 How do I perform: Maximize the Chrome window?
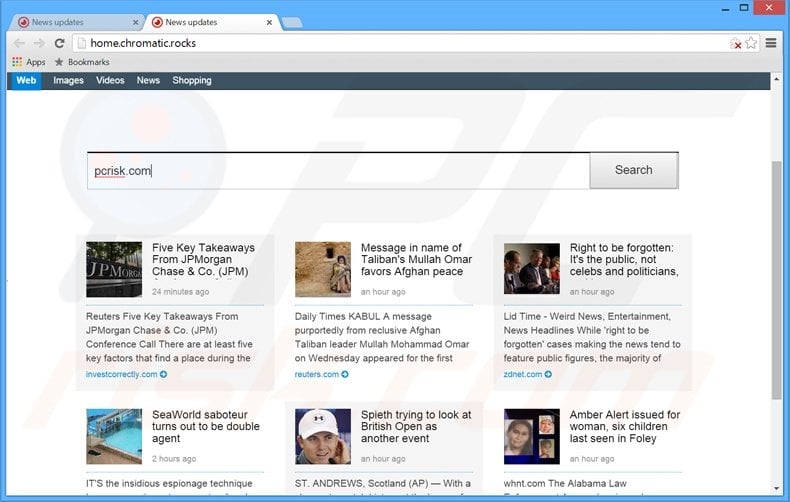pos(744,8)
